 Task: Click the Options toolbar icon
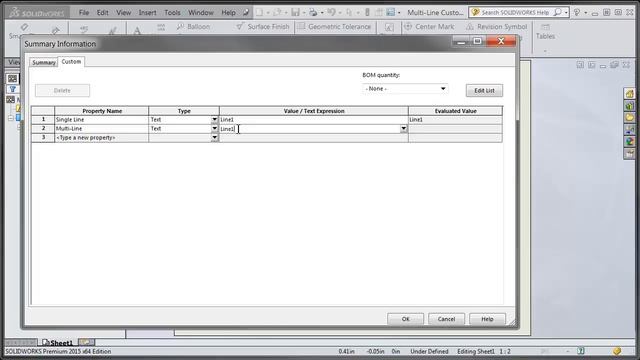pyautogui.click(x=391, y=13)
